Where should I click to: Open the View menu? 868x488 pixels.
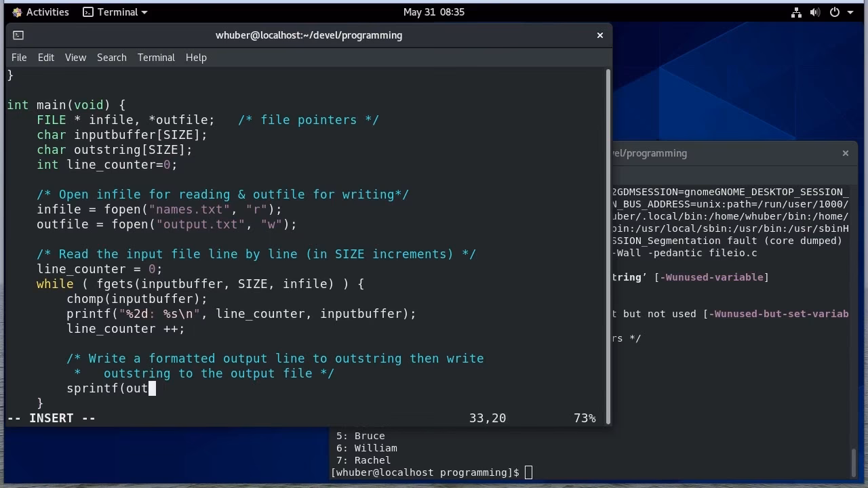point(75,58)
